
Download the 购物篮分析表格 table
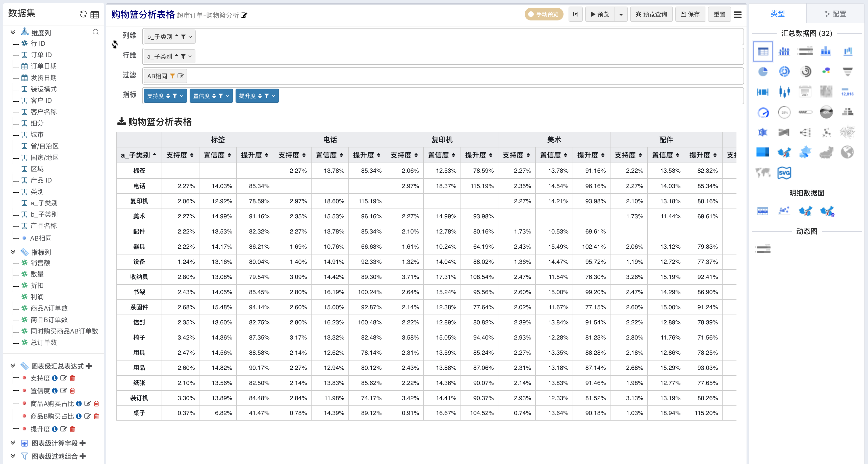tap(121, 121)
